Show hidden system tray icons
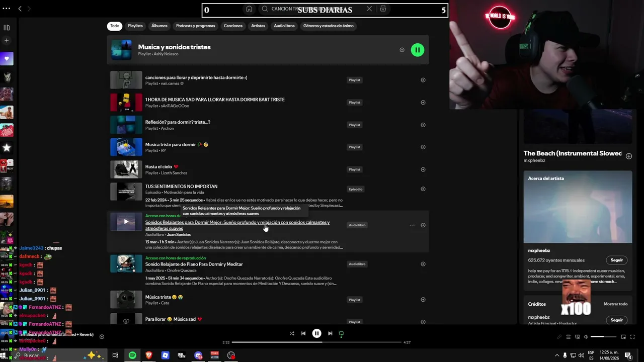Image resolution: width=644 pixels, height=362 pixels. tap(557, 355)
